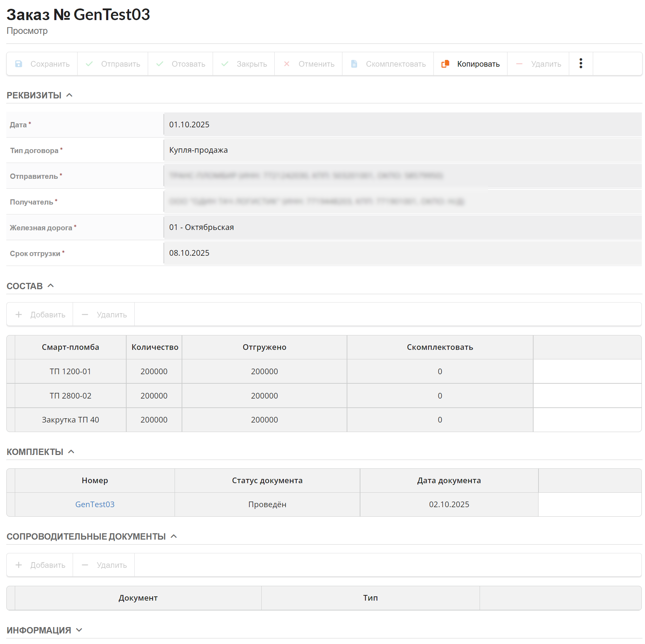Click the green checkmark icon near Отозвать
The width and height of the screenshot is (645, 644).
coord(160,64)
